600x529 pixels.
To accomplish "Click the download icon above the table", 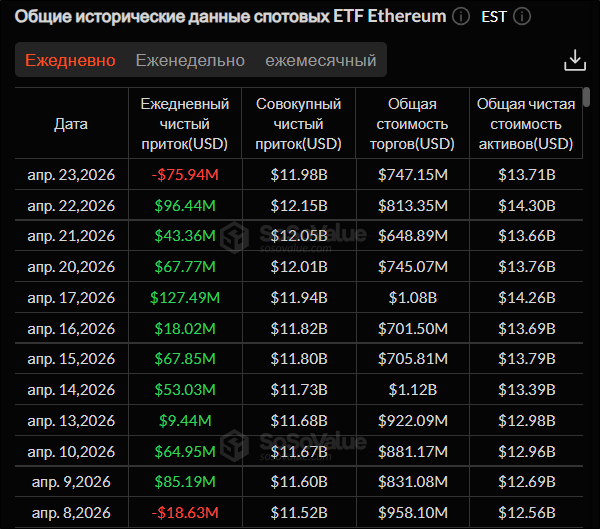I will point(574,60).
